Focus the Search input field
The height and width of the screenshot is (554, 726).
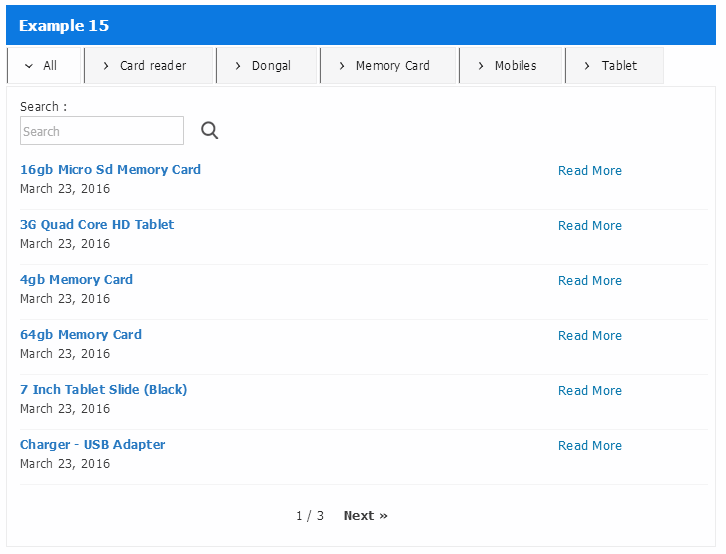(102, 131)
